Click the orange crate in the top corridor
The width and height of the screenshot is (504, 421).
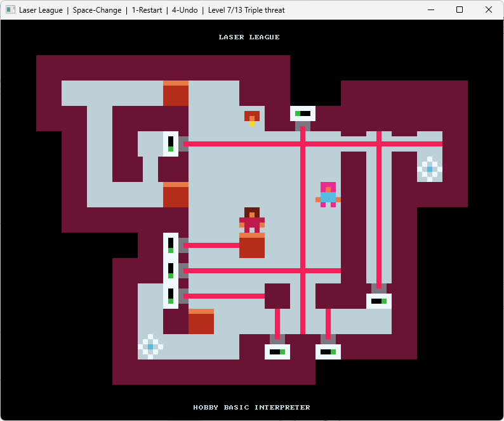(x=176, y=93)
